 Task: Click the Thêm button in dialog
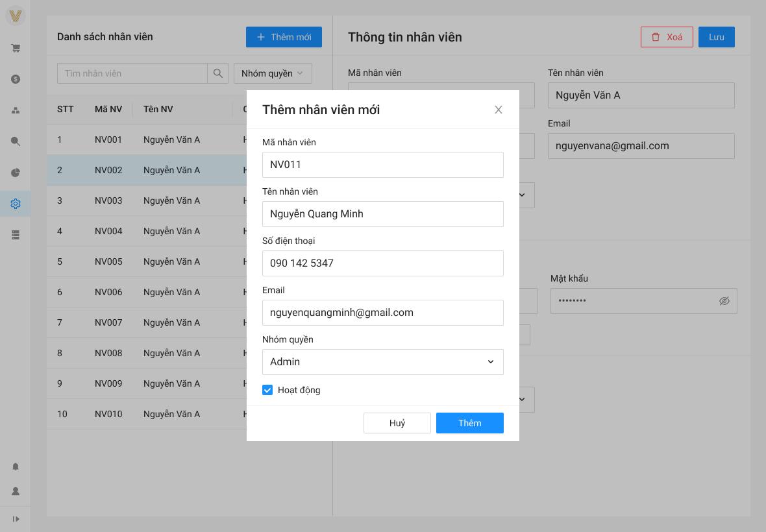point(469,423)
